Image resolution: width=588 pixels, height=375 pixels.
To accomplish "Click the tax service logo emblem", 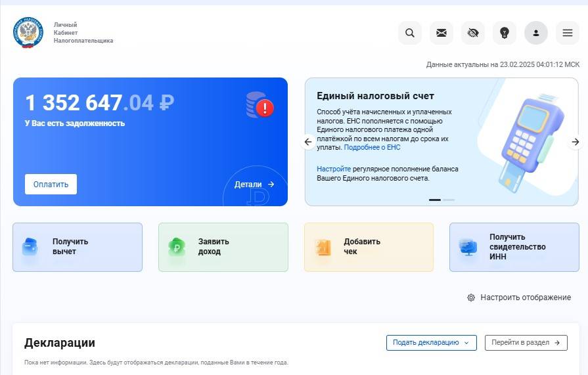I will pyautogui.click(x=28, y=33).
